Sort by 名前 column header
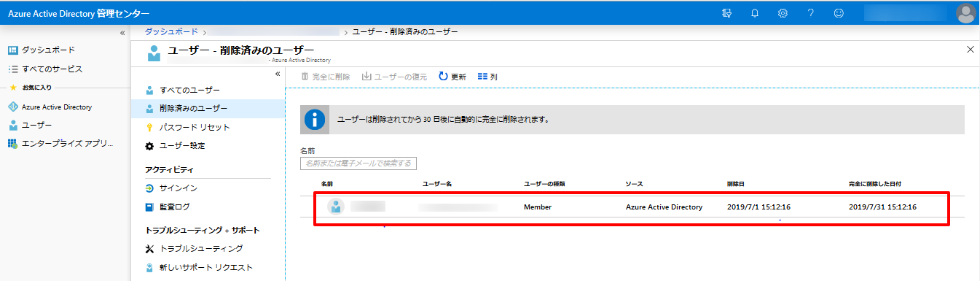 click(x=326, y=184)
